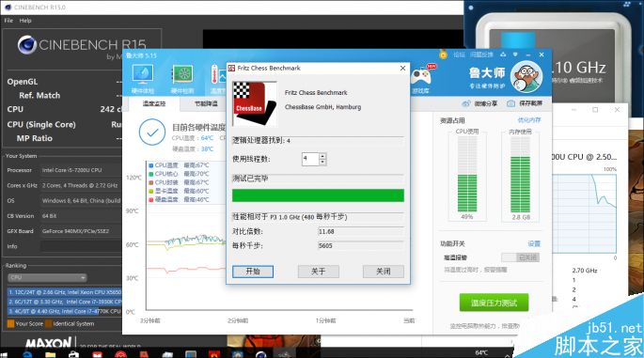
Task: Open 硬件体检 monitor icon in Lu Master toolbar
Action: click(x=143, y=75)
